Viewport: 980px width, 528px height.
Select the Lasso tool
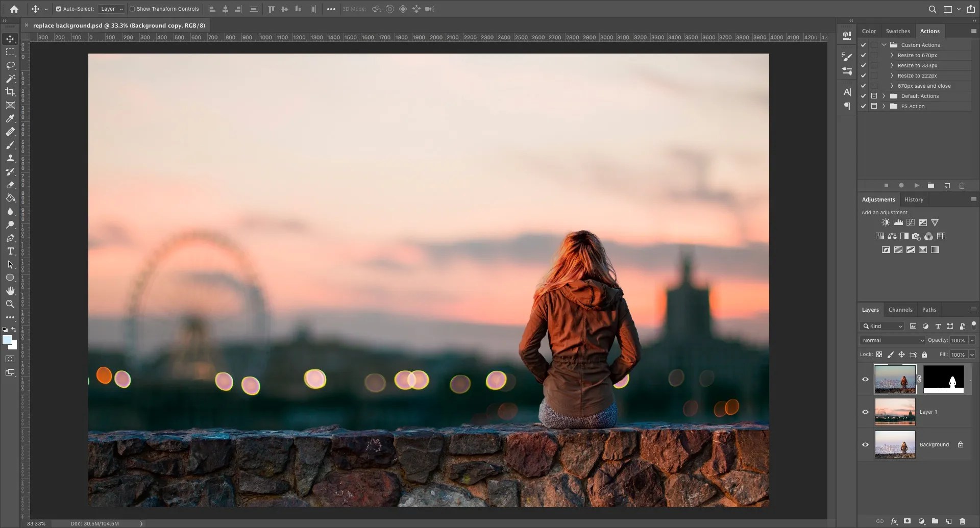(x=10, y=66)
